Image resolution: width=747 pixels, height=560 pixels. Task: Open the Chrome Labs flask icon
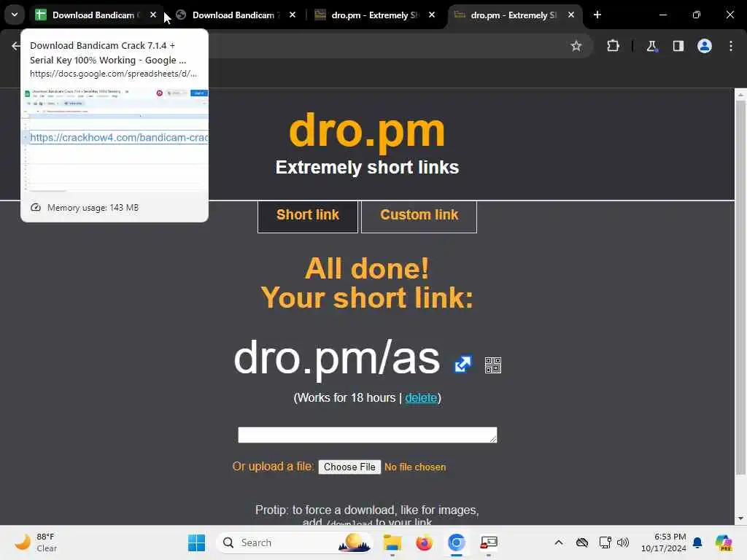click(651, 46)
